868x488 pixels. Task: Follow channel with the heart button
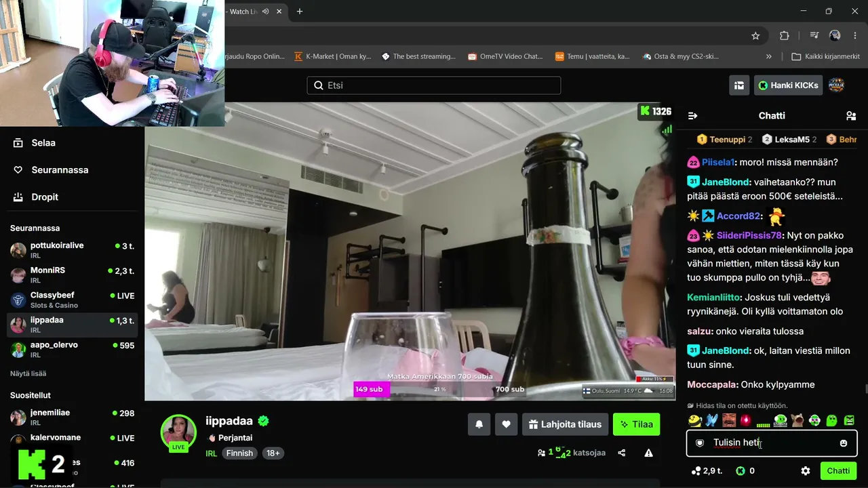click(x=506, y=424)
